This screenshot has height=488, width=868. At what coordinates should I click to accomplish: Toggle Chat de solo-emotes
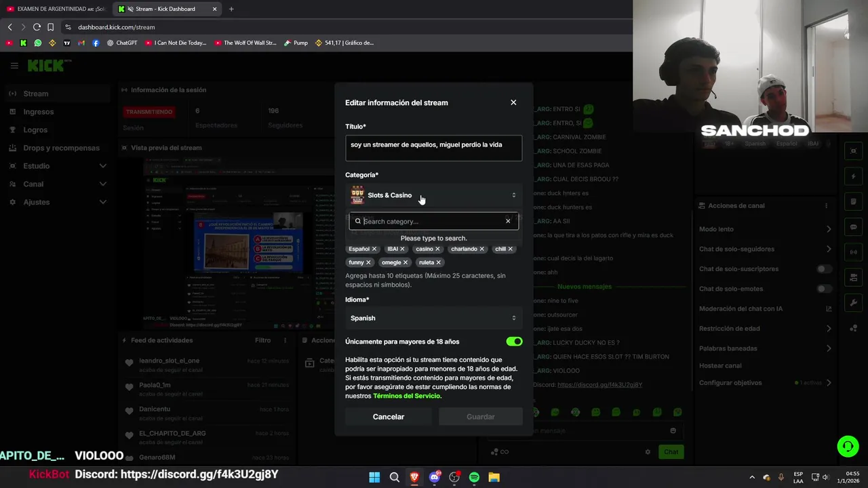click(x=824, y=289)
